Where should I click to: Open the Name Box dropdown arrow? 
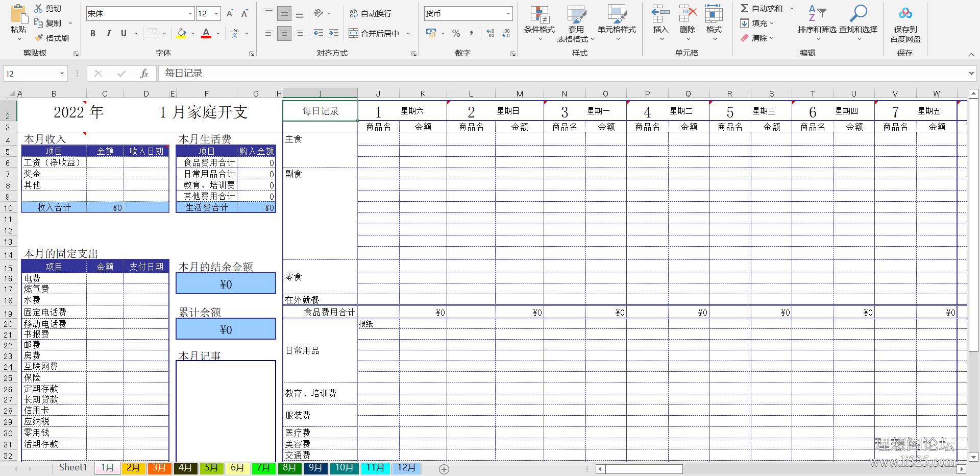(62, 74)
